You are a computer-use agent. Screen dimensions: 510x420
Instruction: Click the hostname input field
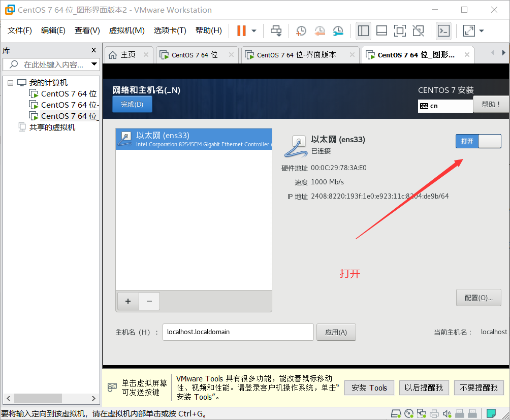[238, 332]
